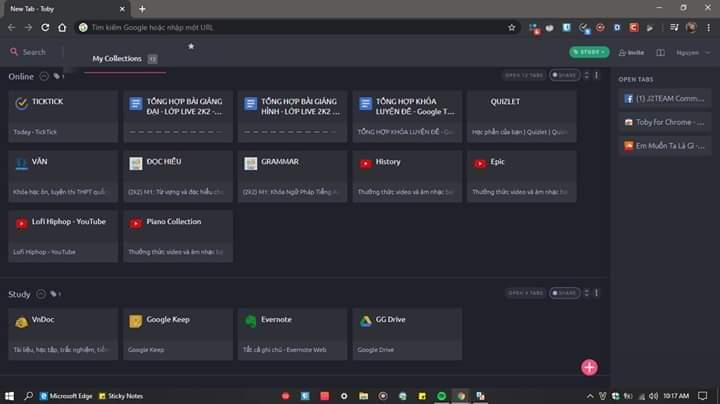Click the Chrome address bar
Viewport: 720px width, 404px height.
pos(294,28)
